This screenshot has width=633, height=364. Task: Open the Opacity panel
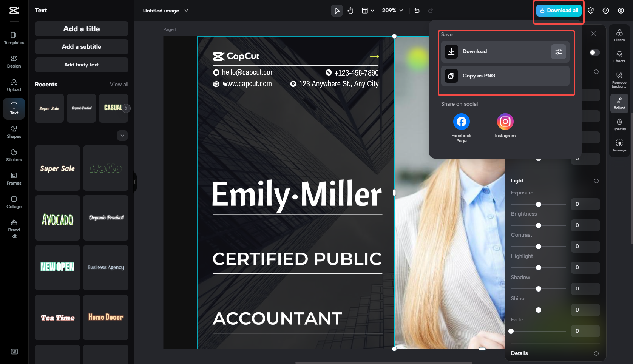[x=619, y=124]
